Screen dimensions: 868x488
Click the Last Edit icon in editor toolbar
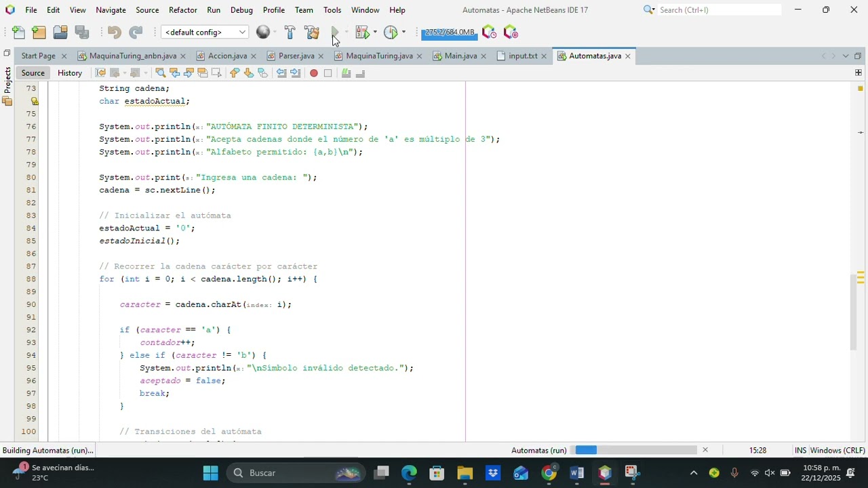[100, 73]
